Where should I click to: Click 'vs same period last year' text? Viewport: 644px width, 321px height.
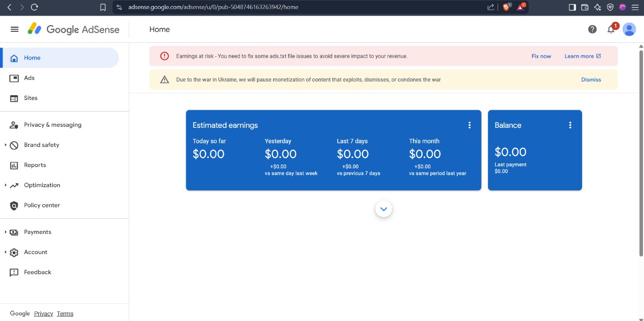(438, 173)
